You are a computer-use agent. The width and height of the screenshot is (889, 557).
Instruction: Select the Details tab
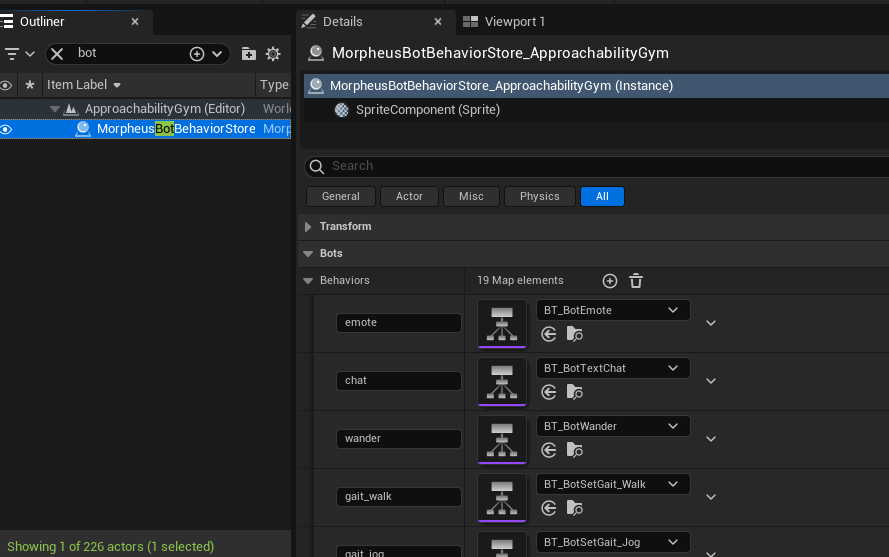pos(342,22)
